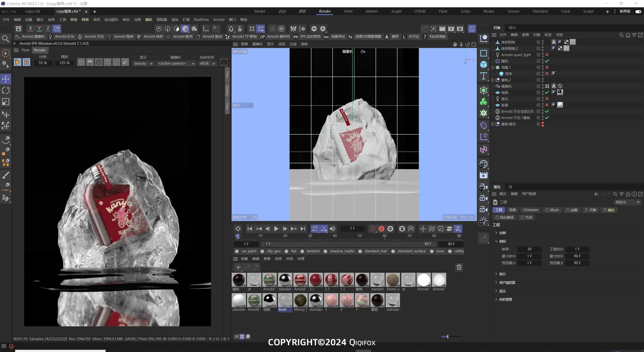Add a cube primitive from object palette
This screenshot has width=644, height=352.
(x=484, y=64)
